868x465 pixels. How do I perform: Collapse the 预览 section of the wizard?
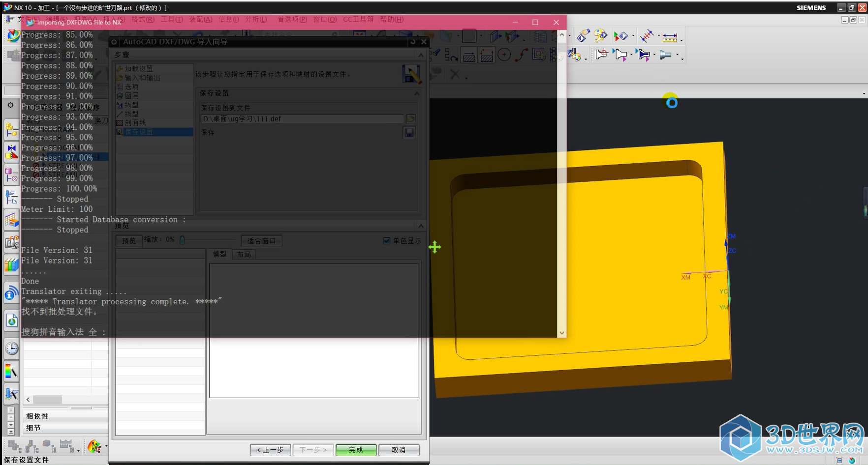coord(421,226)
